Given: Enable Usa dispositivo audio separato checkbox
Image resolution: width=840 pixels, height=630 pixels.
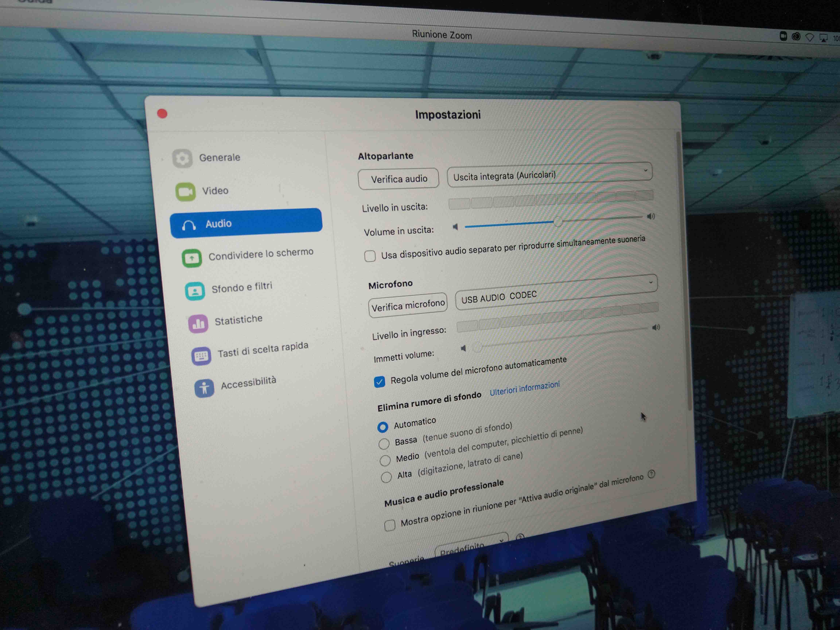Looking at the screenshot, I should pos(370,256).
